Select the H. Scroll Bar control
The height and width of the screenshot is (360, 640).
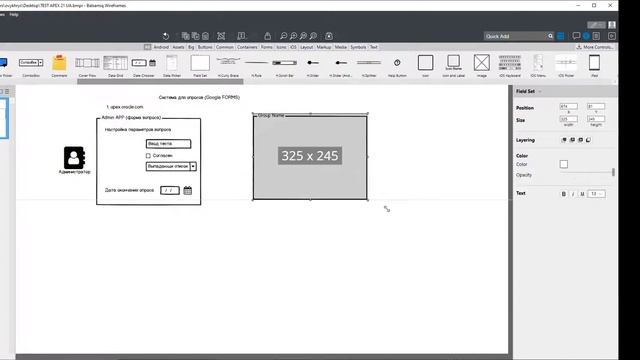(284, 65)
